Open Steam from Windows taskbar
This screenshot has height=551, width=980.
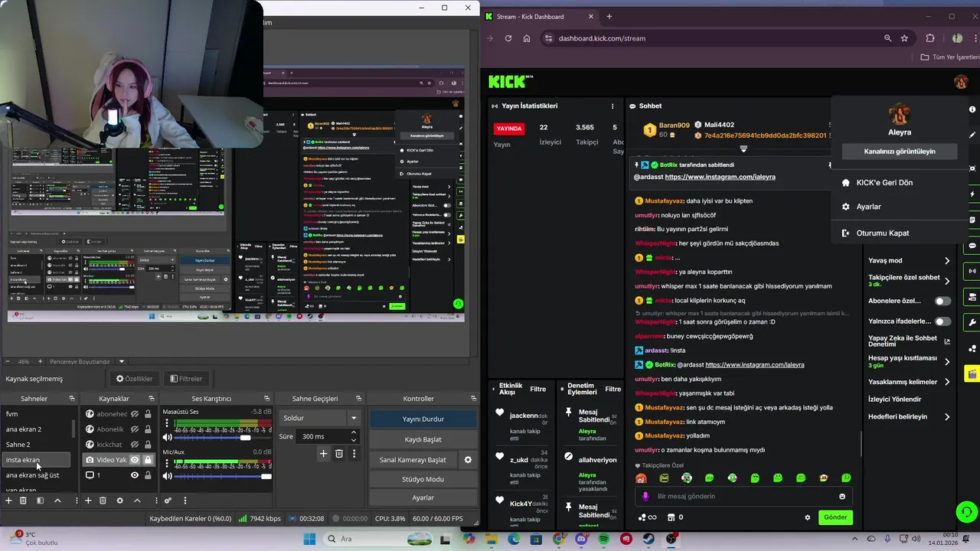coord(649,540)
